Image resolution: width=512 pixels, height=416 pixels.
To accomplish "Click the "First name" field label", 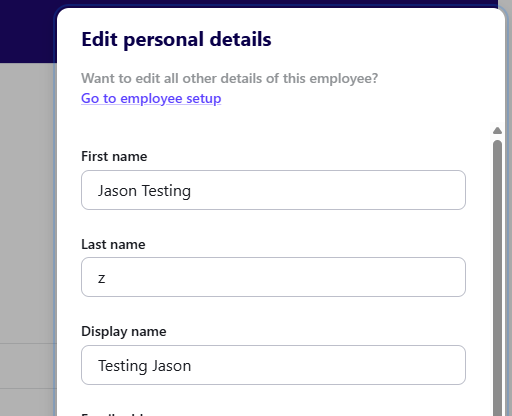I will click(x=114, y=156).
